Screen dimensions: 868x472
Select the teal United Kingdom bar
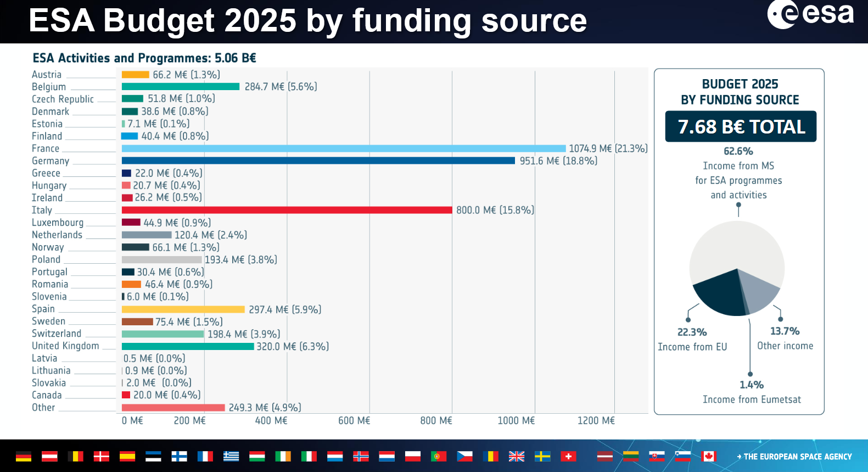point(188,346)
